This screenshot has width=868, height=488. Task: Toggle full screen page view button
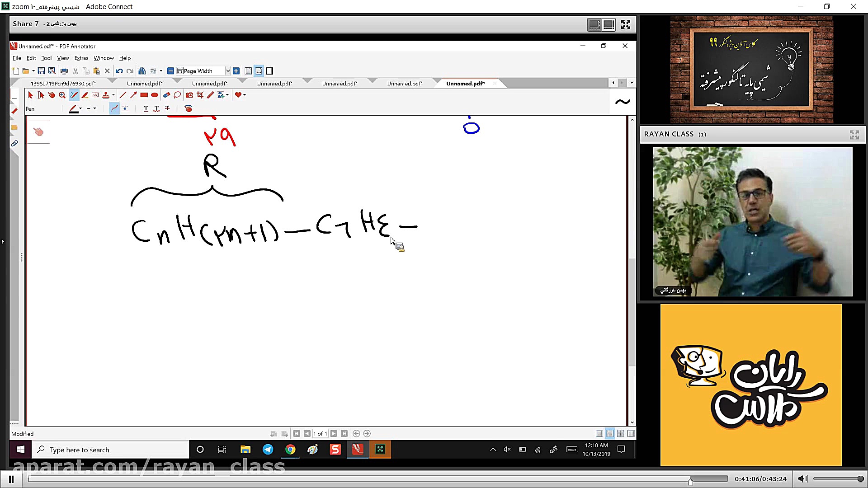tap(269, 71)
